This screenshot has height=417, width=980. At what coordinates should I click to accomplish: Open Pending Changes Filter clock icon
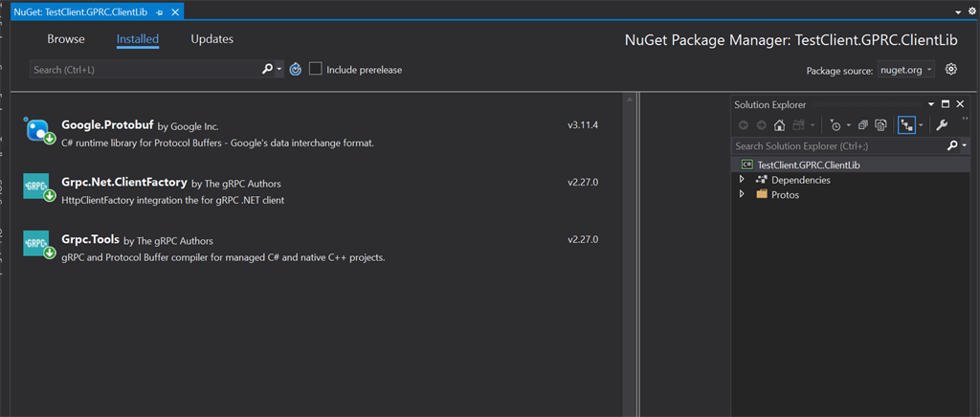click(x=835, y=125)
